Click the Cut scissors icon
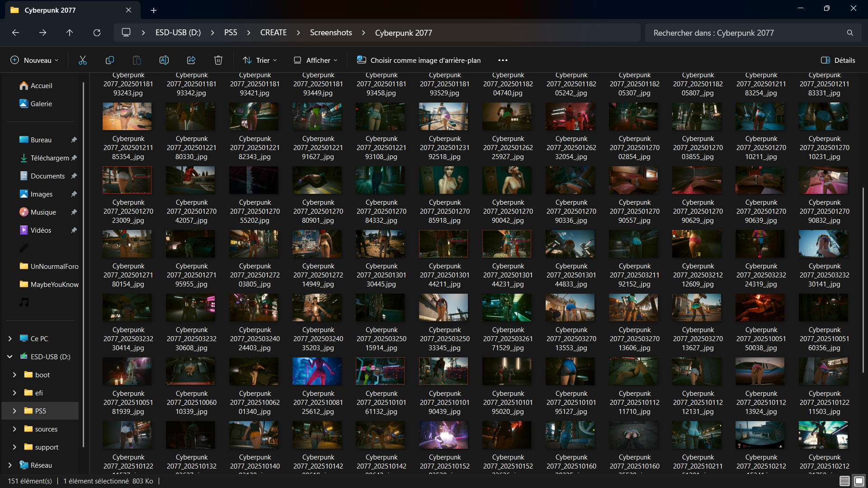The width and height of the screenshot is (868, 488). pyautogui.click(x=82, y=60)
